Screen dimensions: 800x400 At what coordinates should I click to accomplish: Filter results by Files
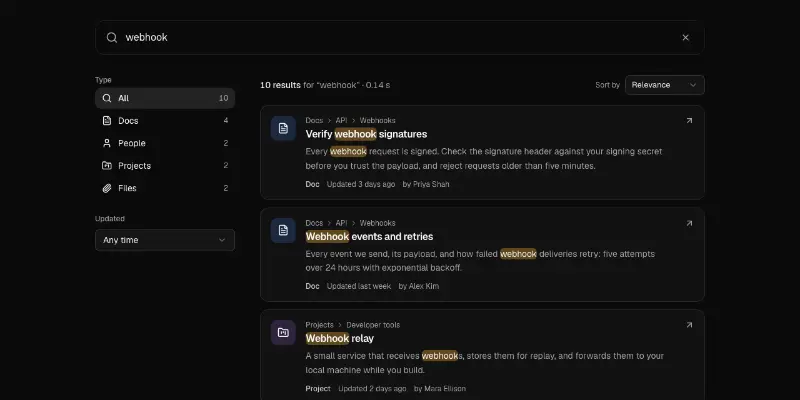click(x=165, y=188)
